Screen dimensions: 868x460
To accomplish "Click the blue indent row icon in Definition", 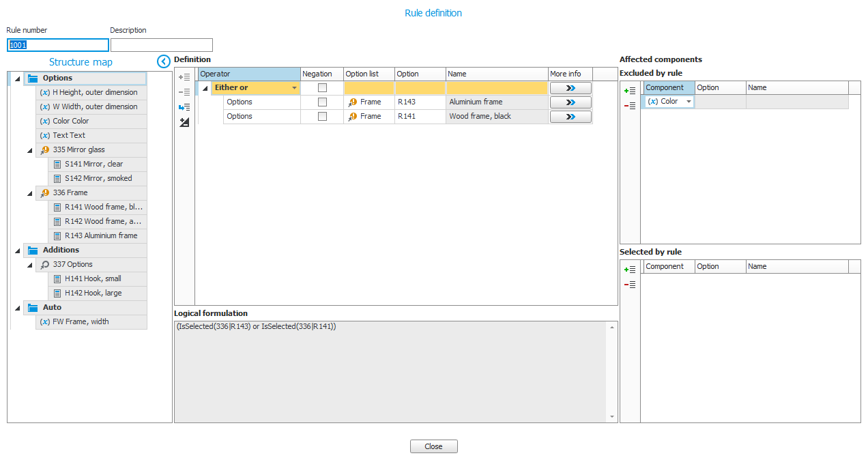I will click(x=184, y=107).
